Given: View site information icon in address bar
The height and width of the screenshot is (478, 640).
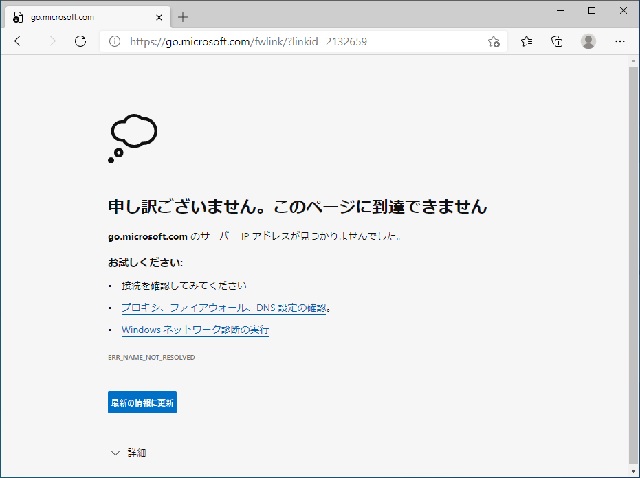Looking at the screenshot, I should 115,41.
